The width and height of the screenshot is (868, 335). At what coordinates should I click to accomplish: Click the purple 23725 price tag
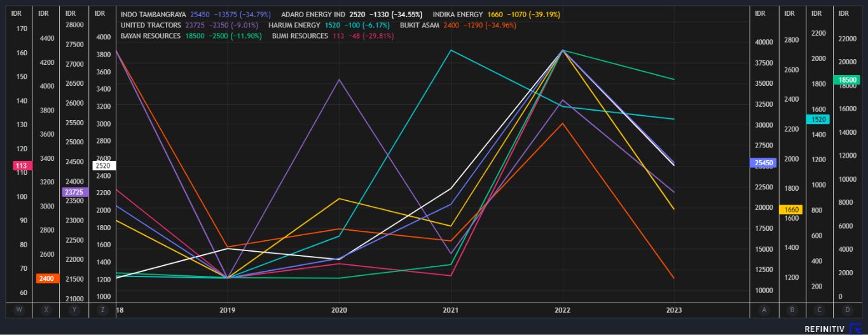pos(74,191)
